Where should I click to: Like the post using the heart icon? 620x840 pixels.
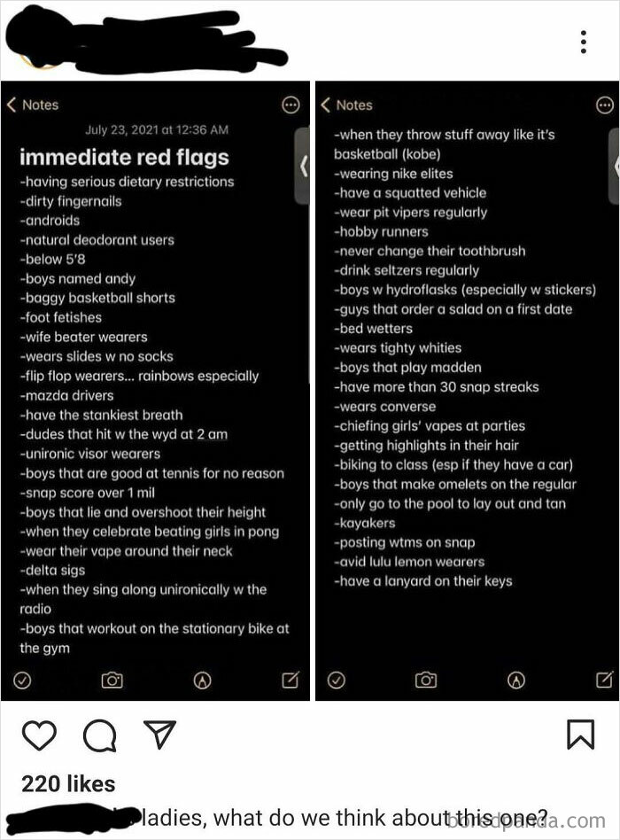click(39, 735)
